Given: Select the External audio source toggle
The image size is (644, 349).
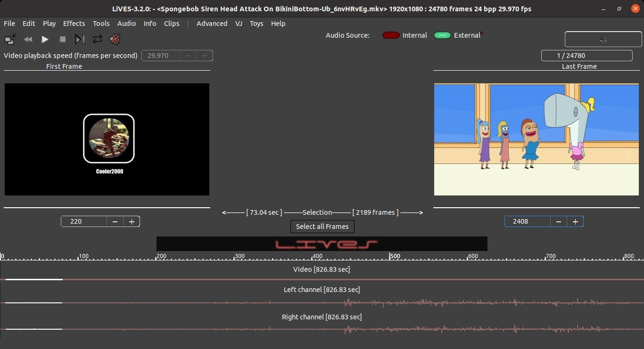Looking at the screenshot, I should tap(442, 35).
